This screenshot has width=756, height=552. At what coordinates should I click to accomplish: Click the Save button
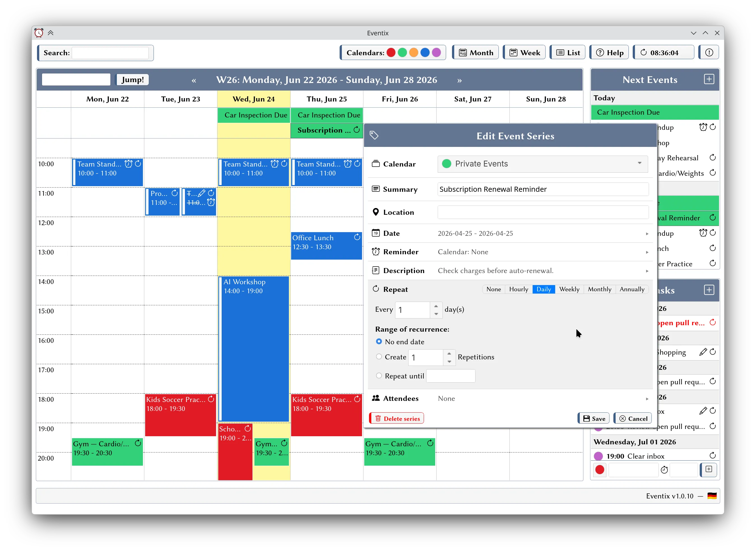coord(594,418)
